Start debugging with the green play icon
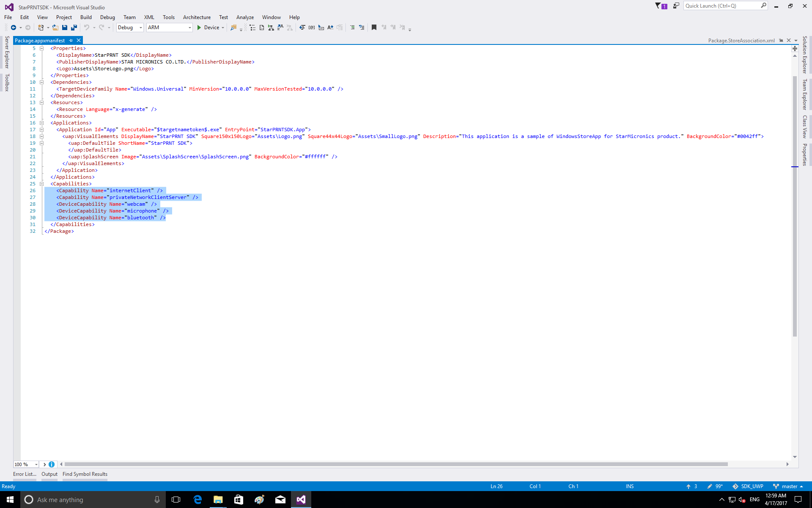This screenshot has width=812, height=508. (199, 28)
